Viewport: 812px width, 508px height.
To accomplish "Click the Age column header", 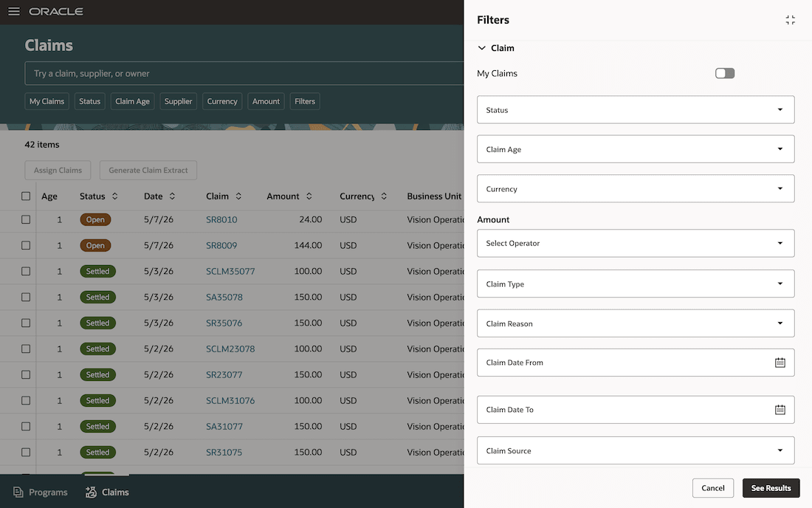I will click(49, 196).
